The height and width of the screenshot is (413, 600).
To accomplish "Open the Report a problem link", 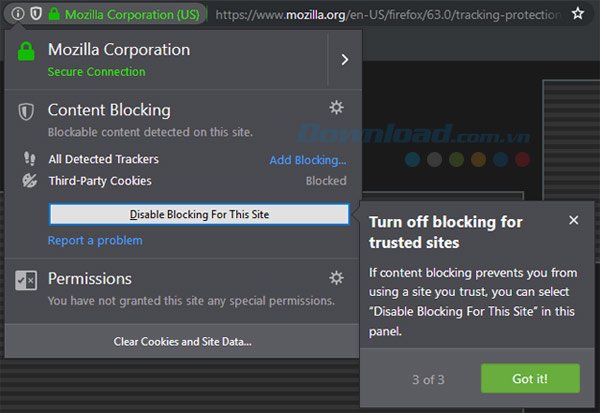I will pos(95,240).
